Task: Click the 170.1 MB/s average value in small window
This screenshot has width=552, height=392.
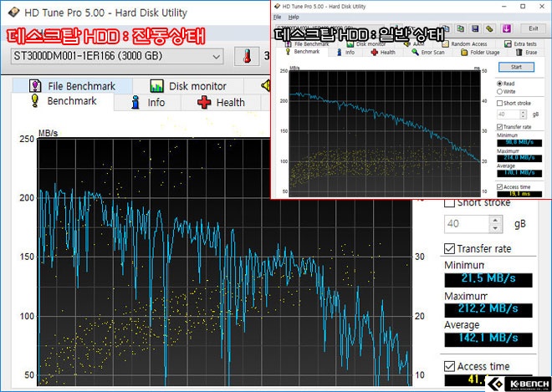Action: tap(519, 173)
